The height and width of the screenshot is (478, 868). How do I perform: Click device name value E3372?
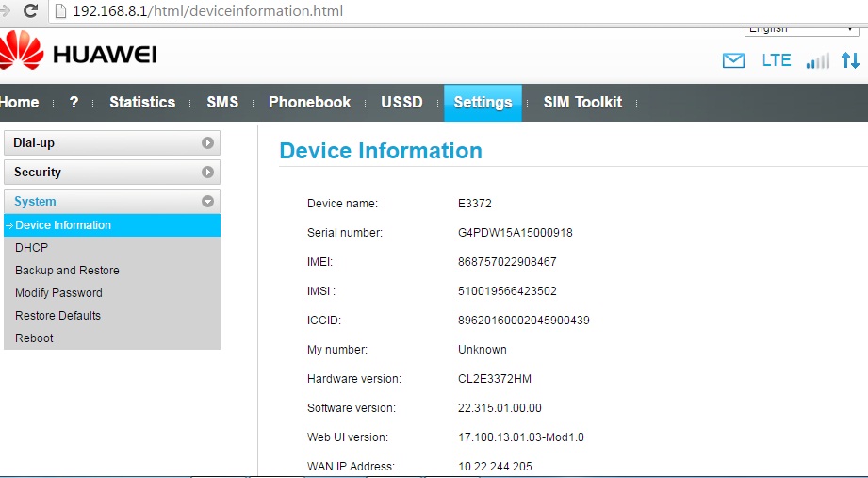[474, 204]
